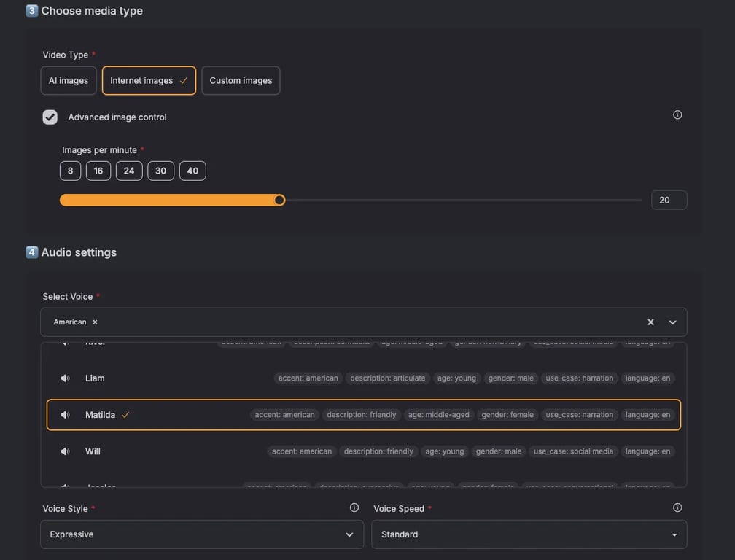Click the images per minute number field
Viewport: 735px width, 560px height.
pyautogui.click(x=669, y=200)
